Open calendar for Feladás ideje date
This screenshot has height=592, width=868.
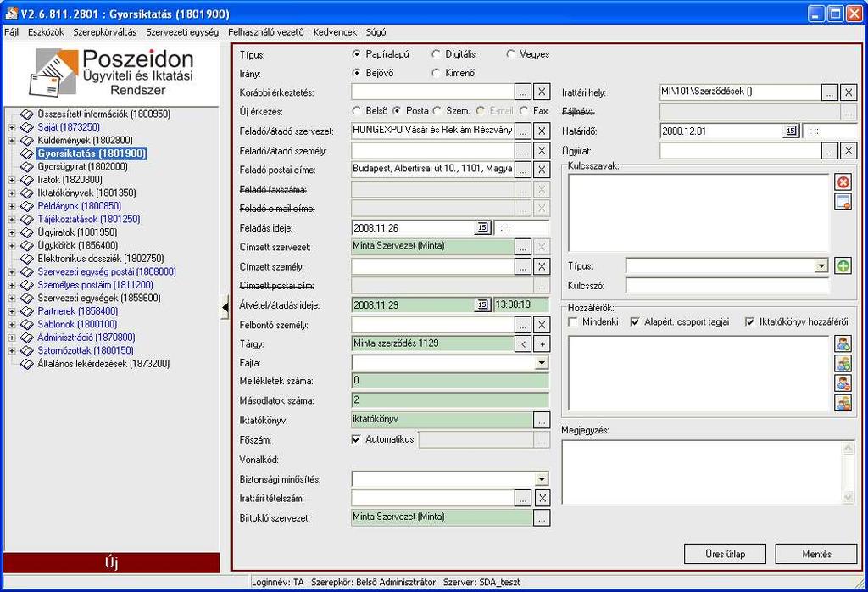(482, 227)
